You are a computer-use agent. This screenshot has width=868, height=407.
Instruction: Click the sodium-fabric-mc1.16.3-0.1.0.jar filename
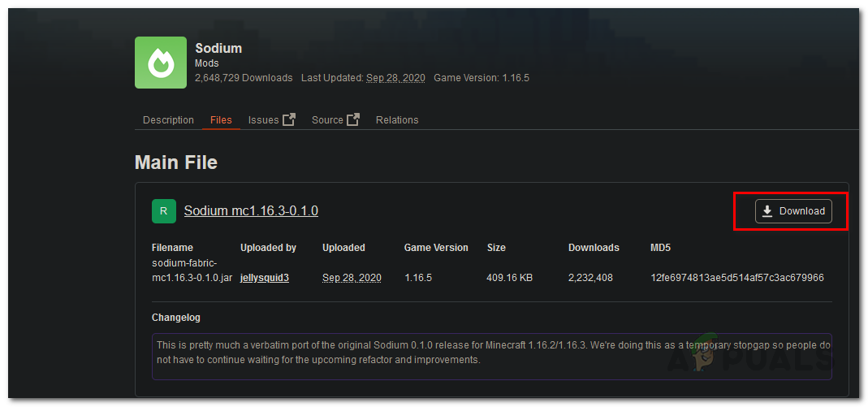tap(192, 271)
